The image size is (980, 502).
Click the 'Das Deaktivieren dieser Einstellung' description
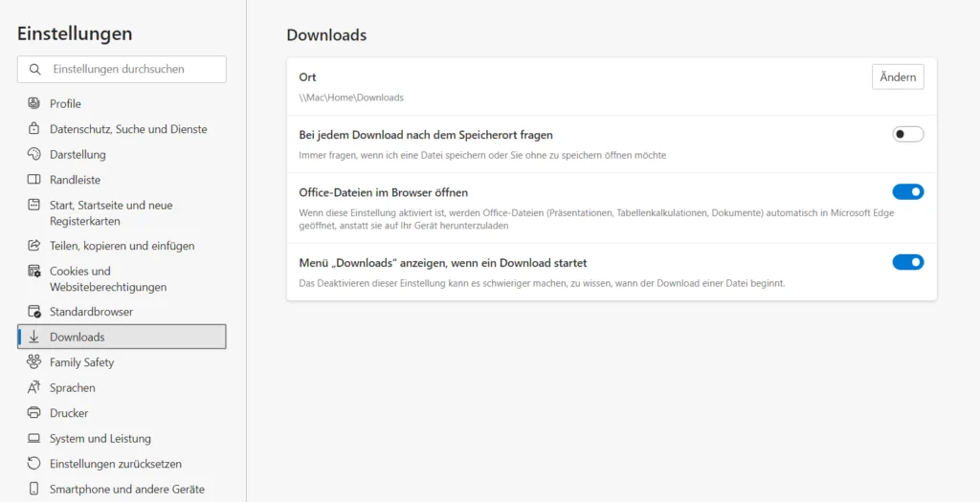pyautogui.click(x=542, y=283)
